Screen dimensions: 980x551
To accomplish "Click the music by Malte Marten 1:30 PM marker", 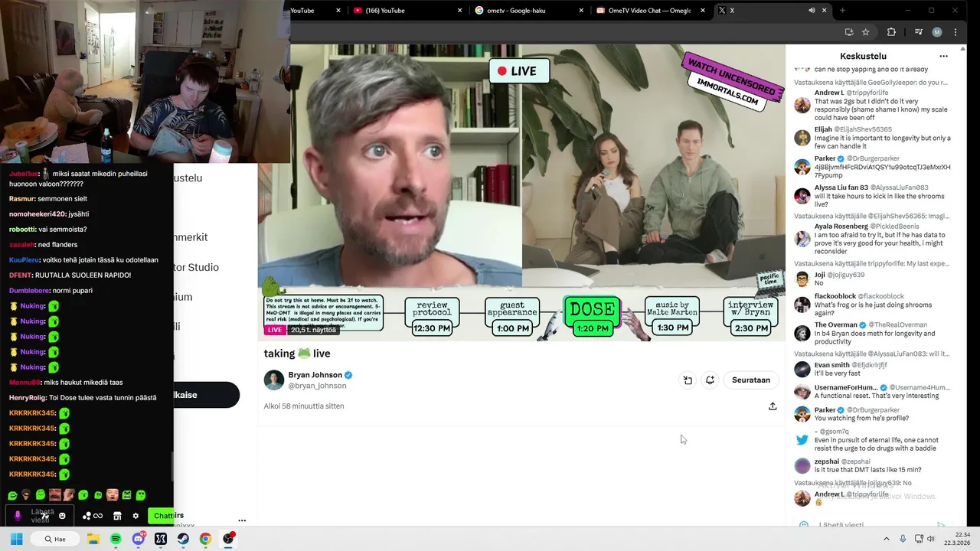I will point(672,316).
